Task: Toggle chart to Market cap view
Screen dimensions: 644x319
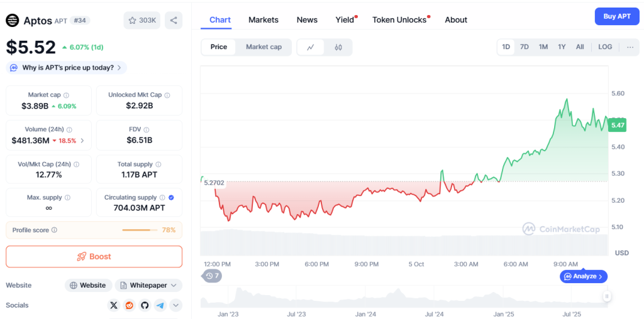Action: [x=264, y=47]
